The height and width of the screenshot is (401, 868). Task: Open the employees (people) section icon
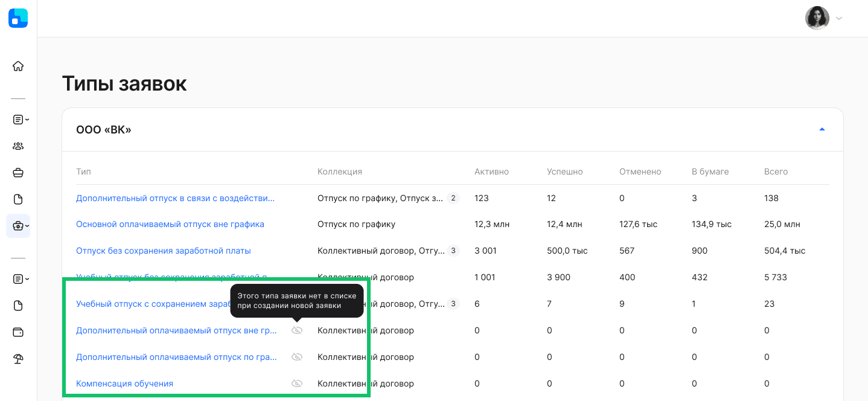point(18,146)
